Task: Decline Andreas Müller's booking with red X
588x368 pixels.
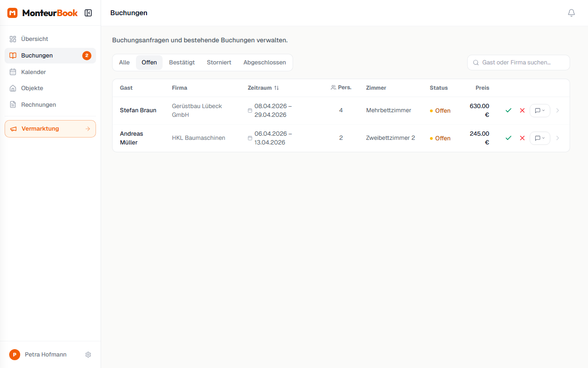Action: [522, 138]
